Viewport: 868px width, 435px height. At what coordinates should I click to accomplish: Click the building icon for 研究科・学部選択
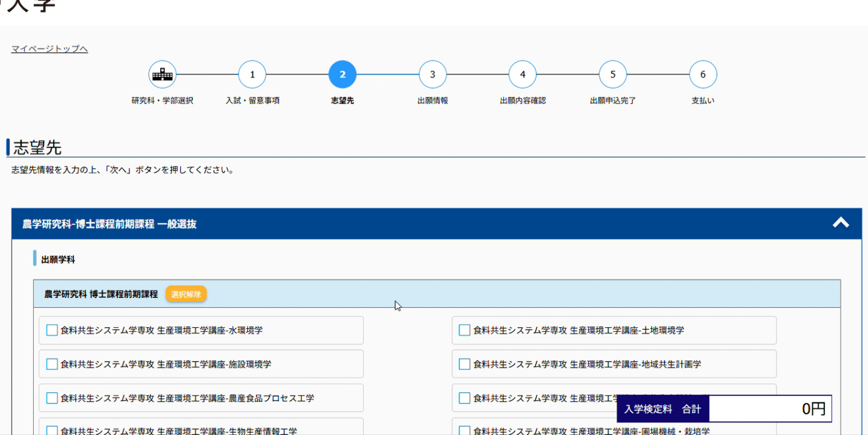[162, 75]
